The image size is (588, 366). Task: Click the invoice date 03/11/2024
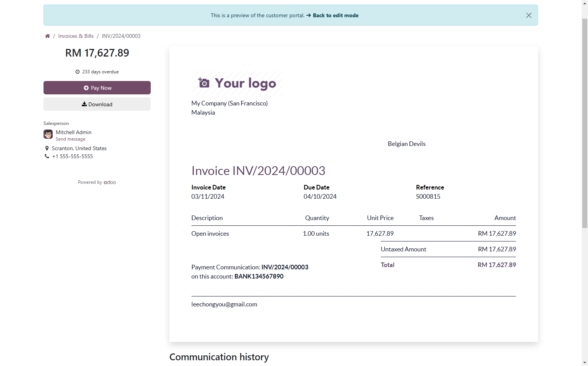point(208,196)
